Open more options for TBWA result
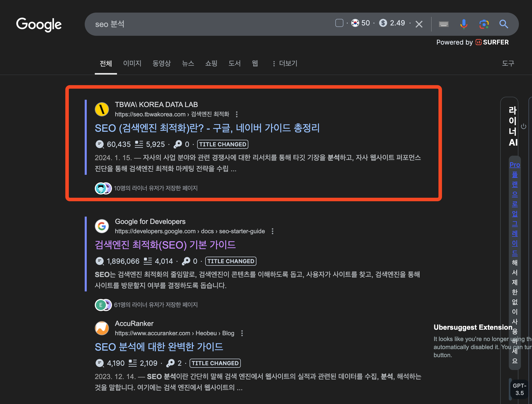The image size is (532, 404). pyautogui.click(x=237, y=114)
